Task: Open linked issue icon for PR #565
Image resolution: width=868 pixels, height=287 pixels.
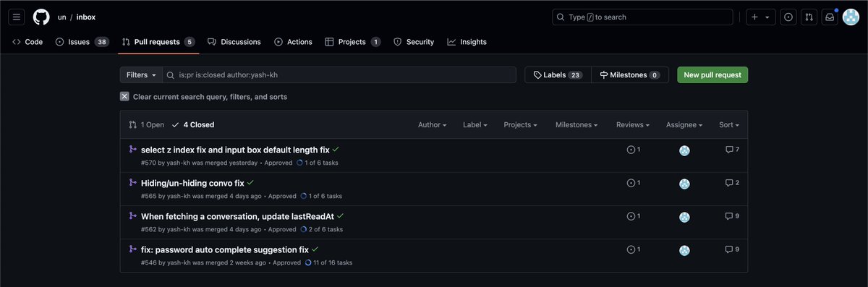Action: 634,183
